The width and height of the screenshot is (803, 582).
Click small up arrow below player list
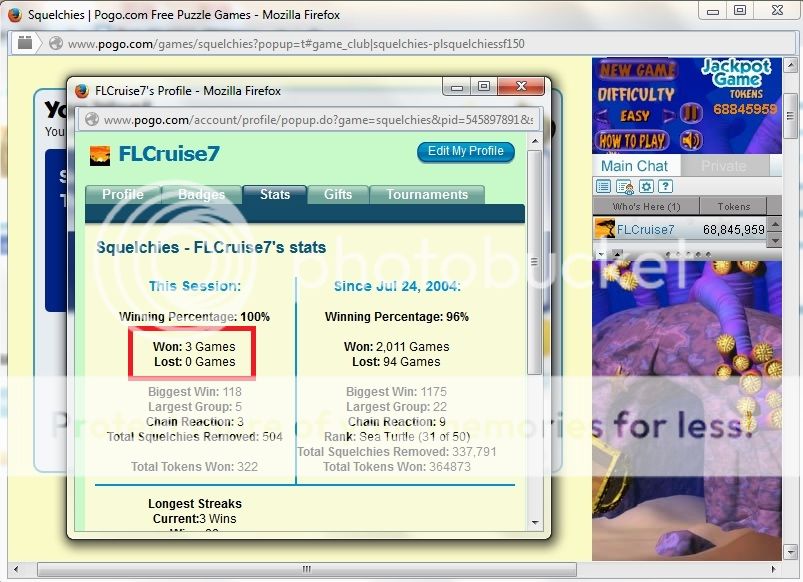617,254
